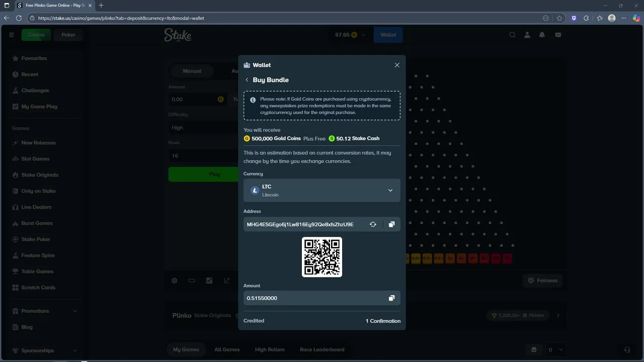The width and height of the screenshot is (644, 362).
Task: Open All Games tab
Action: coord(227,349)
